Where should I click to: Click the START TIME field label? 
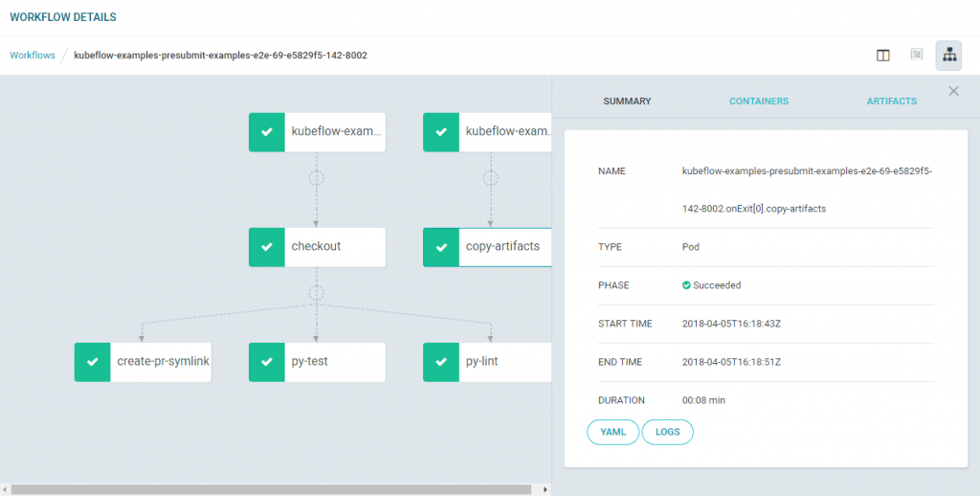(625, 324)
